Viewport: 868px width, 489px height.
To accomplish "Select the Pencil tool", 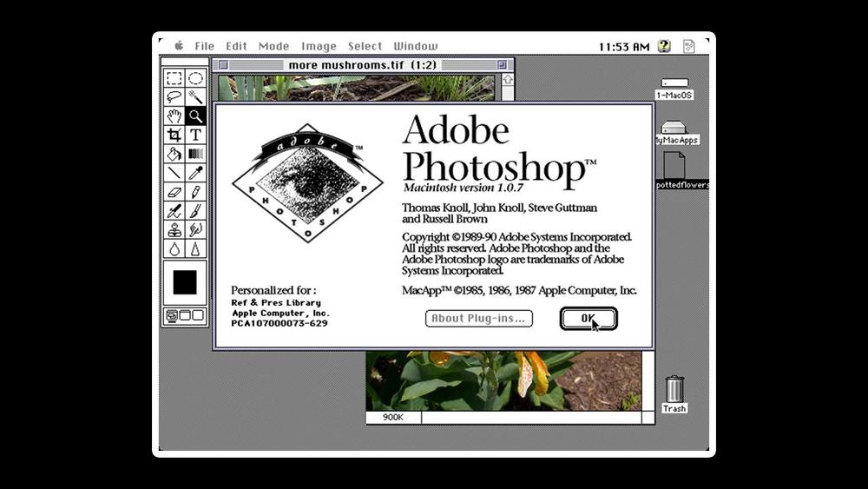I will coord(195,192).
